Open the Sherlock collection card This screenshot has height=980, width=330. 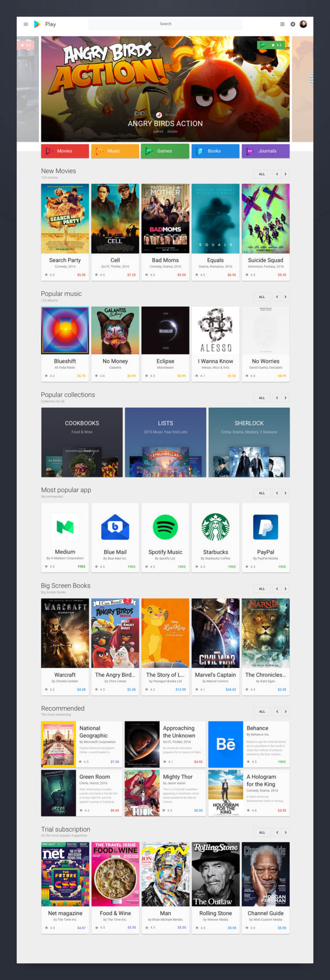coord(249,442)
